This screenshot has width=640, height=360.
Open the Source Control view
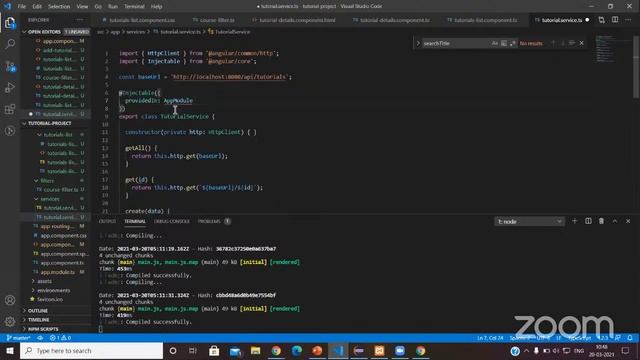pyautogui.click(x=10, y=66)
